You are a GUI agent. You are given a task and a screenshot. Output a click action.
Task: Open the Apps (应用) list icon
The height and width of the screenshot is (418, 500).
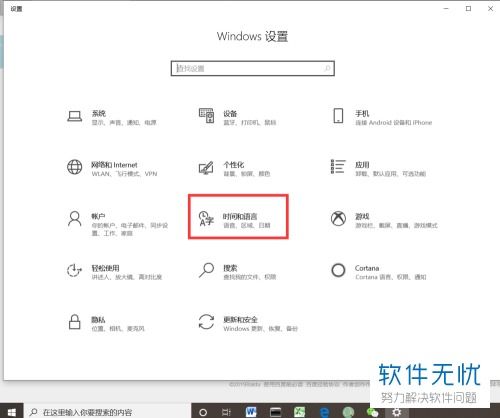338,166
